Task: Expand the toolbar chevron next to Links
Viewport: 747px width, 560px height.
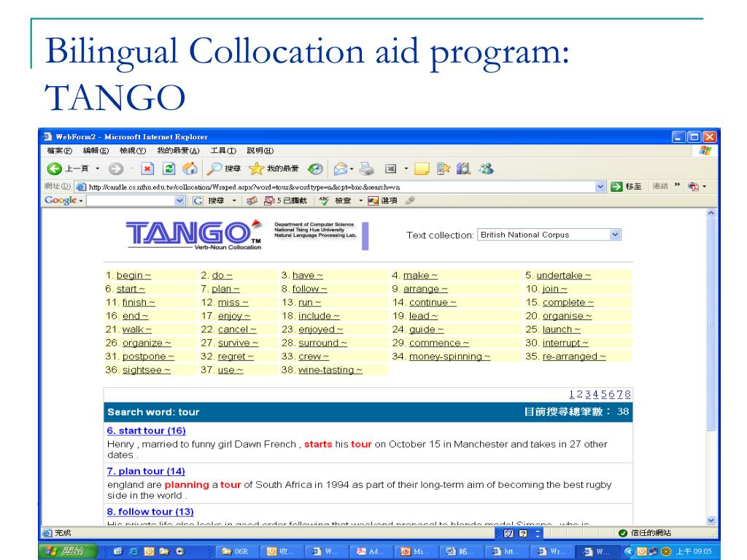Action: click(x=677, y=184)
